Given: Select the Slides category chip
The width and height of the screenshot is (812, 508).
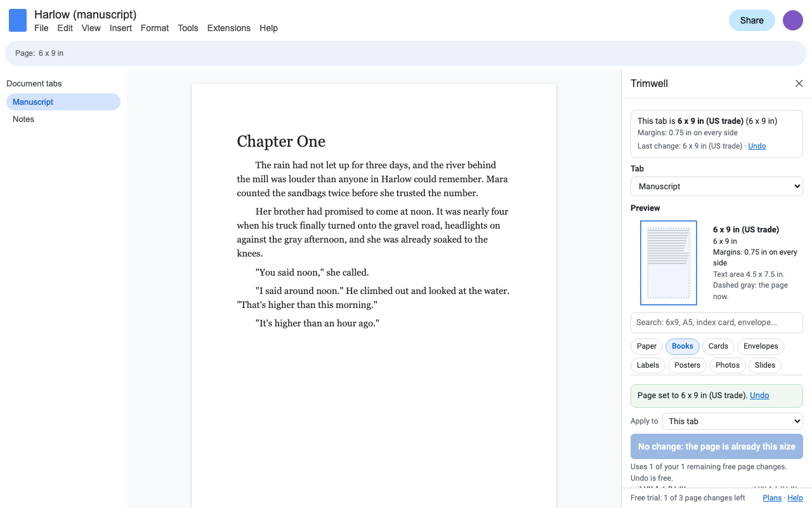Looking at the screenshot, I should pos(765,365).
